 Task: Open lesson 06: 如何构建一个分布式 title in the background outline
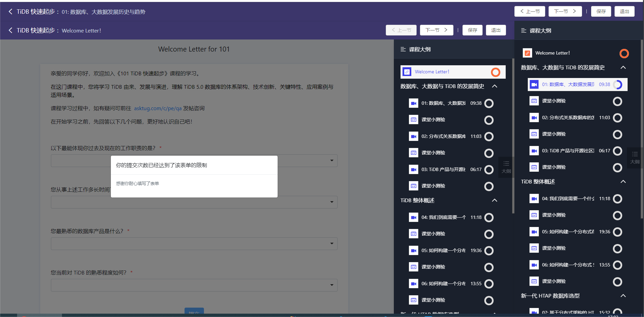[x=568, y=265]
